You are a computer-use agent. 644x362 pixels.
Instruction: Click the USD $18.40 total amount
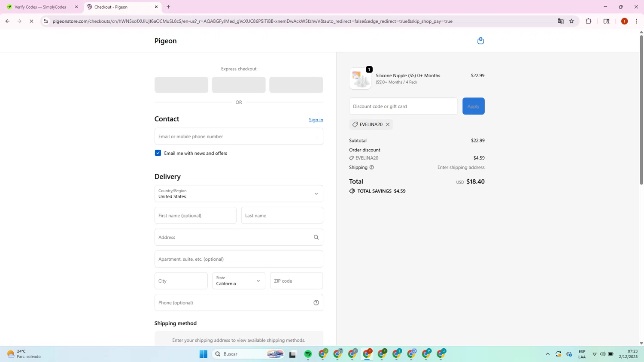tap(470, 181)
